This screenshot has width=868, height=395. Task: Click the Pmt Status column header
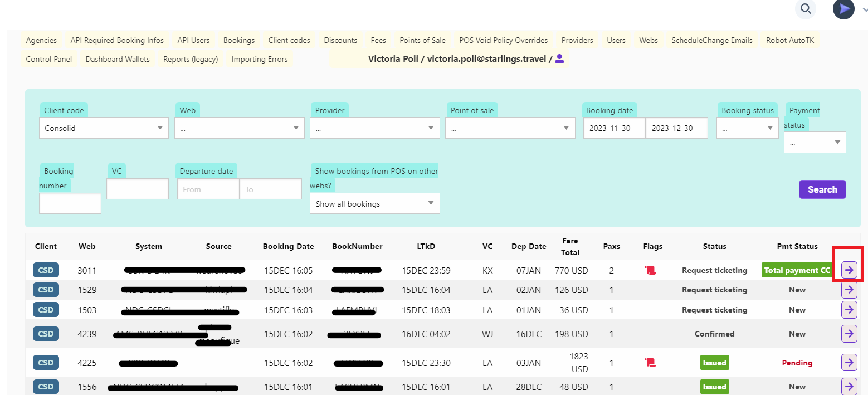pos(797,246)
